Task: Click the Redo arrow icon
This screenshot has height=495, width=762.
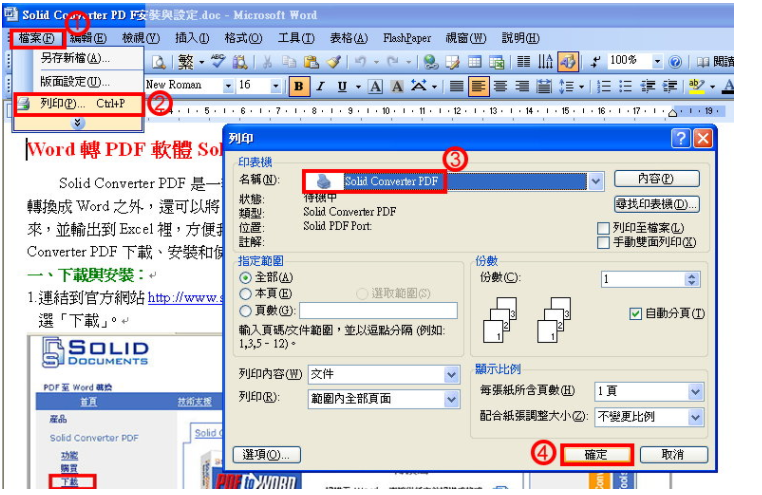Action: (x=393, y=62)
